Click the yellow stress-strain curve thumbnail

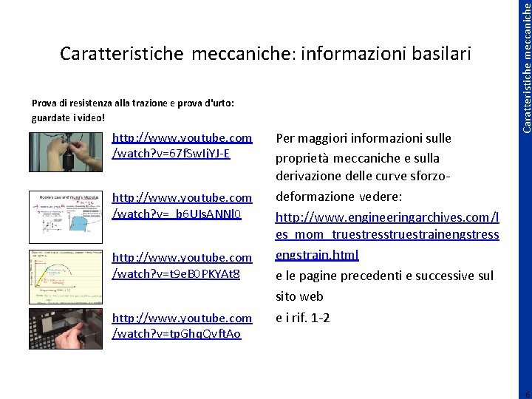(x=66, y=277)
